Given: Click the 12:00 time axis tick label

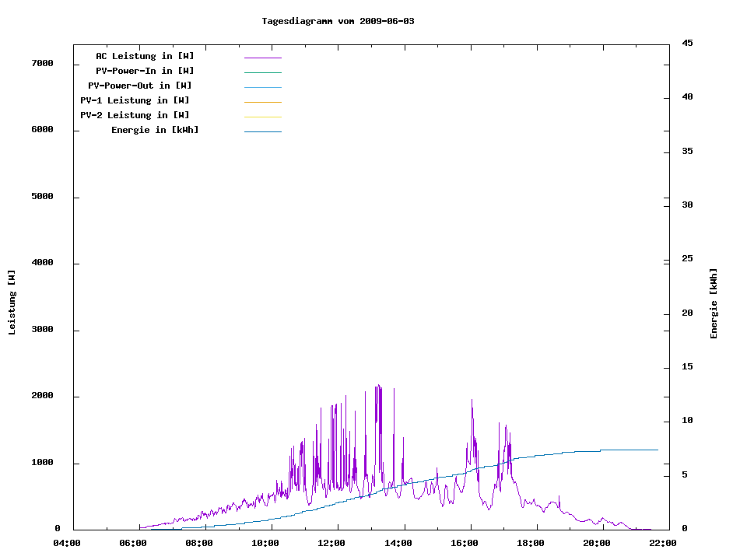Looking at the screenshot, I should click(331, 543).
